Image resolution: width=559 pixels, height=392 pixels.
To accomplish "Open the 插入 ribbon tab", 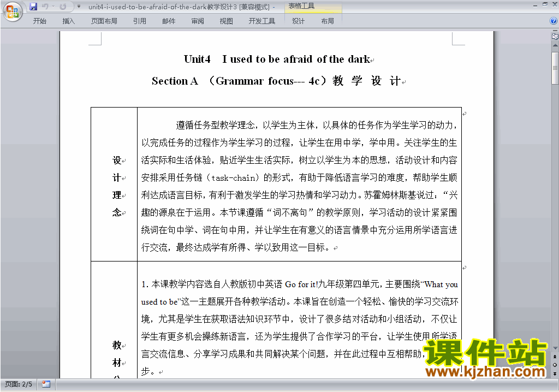I will coord(68,21).
